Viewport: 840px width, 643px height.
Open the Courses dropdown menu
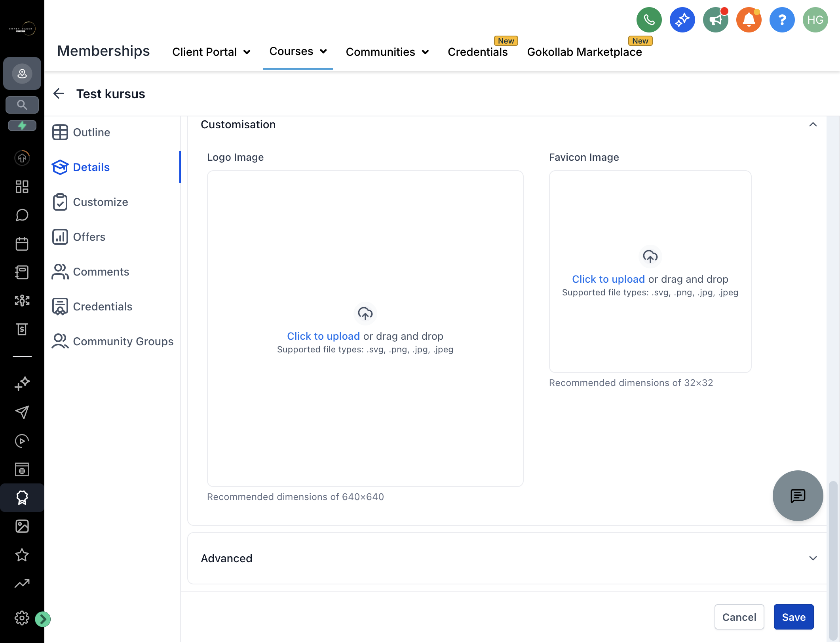pos(298,51)
